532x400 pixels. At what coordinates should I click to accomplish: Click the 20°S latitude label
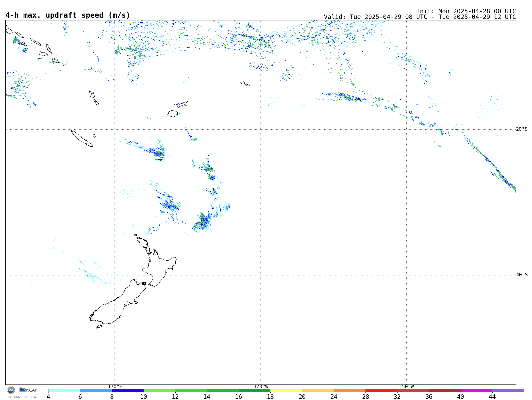(x=522, y=129)
